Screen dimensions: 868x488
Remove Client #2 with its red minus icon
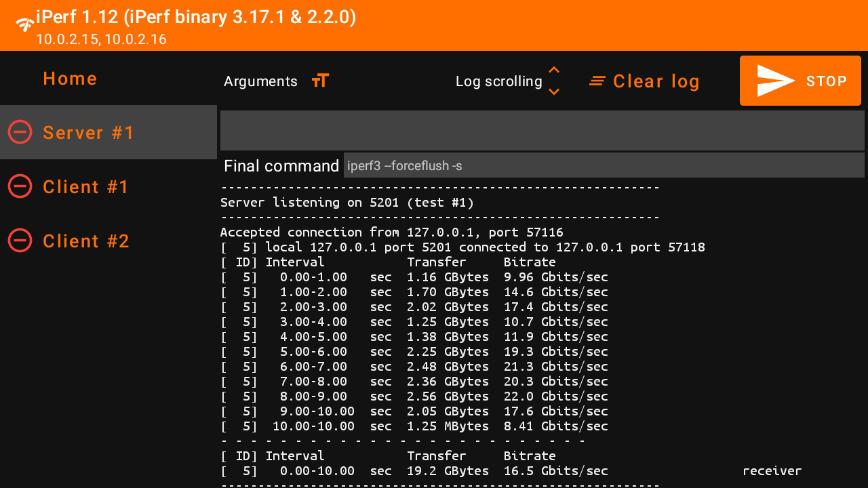coord(20,240)
